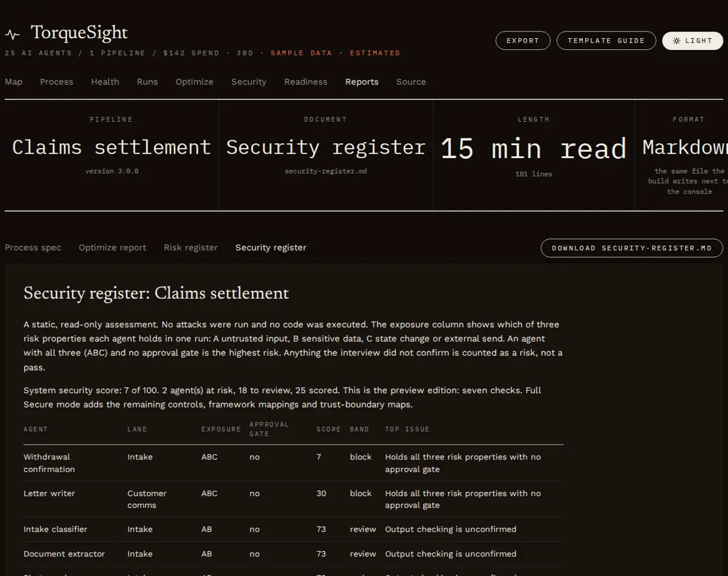Screen dimensions: 728x576
Task: Click the 'ESTIMATED' header label
Action: click(x=374, y=53)
